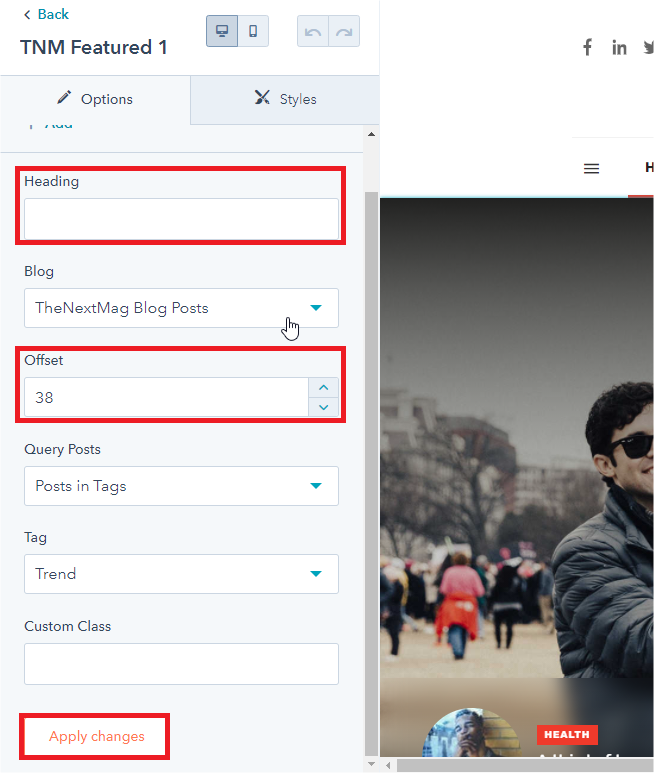Image resolution: width=654 pixels, height=773 pixels.
Task: Expand the Tag dropdown showing Trend
Action: pos(181,574)
